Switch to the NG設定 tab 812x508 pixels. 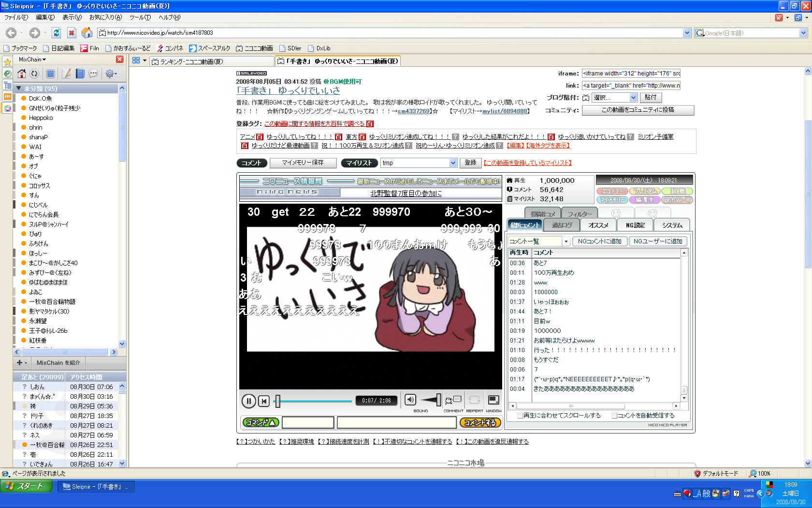pyautogui.click(x=635, y=225)
